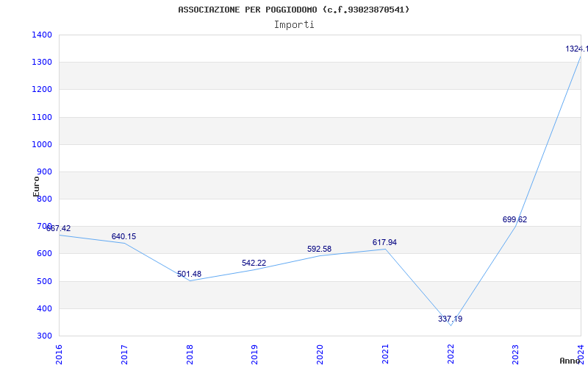Click the Euro y-axis title
The height and width of the screenshot is (368, 588).
pyautogui.click(x=36, y=186)
